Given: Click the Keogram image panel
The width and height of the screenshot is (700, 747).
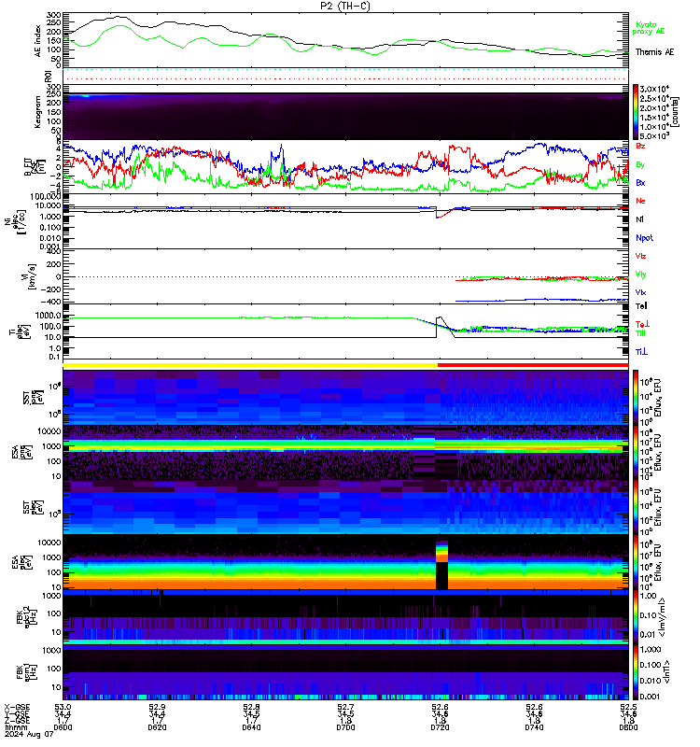Looking at the screenshot, I should 345,116.
